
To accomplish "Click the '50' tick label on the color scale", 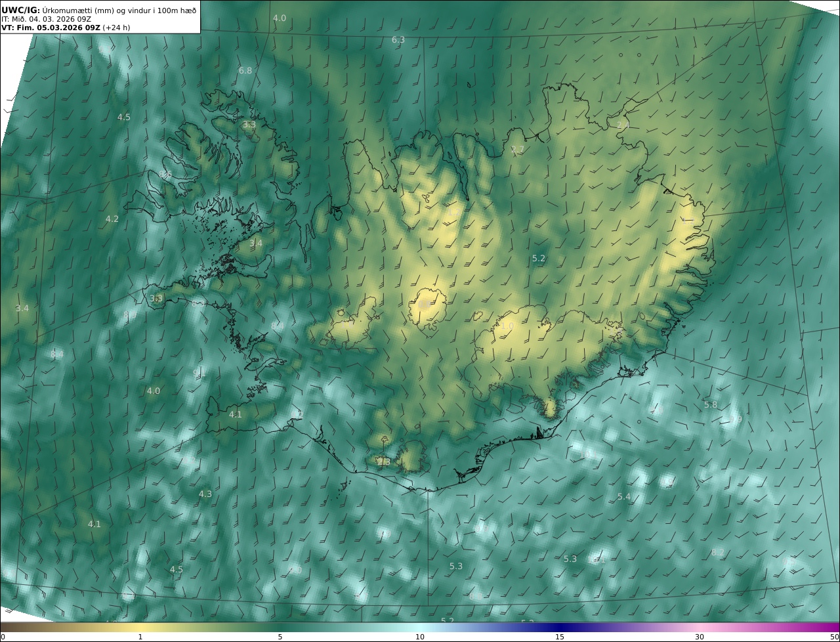I will pos(834,637).
